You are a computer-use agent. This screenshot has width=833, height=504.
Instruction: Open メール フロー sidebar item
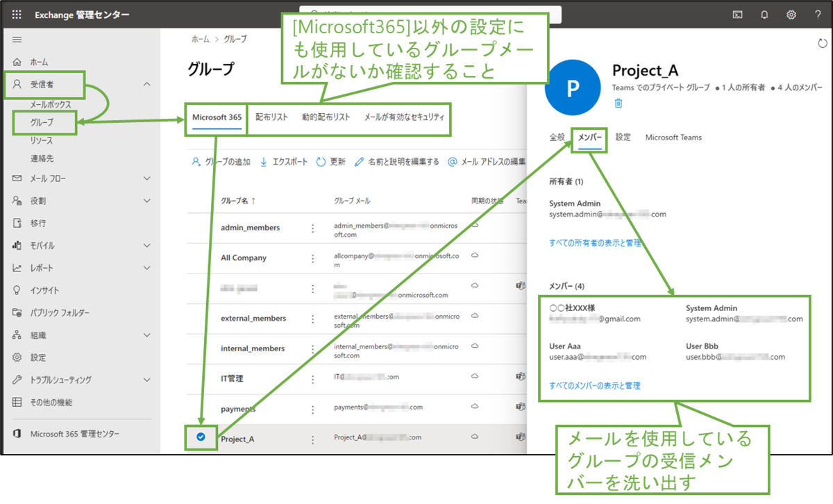point(48,178)
